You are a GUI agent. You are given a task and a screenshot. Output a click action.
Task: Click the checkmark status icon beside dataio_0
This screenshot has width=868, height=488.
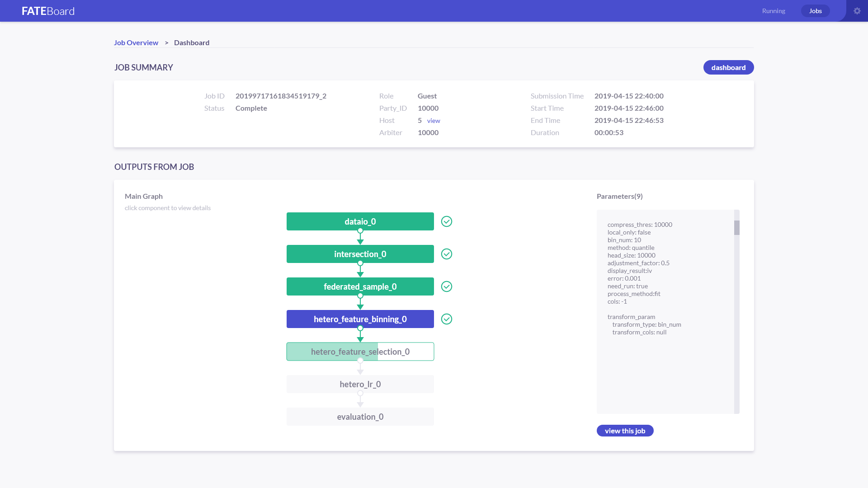pos(447,221)
